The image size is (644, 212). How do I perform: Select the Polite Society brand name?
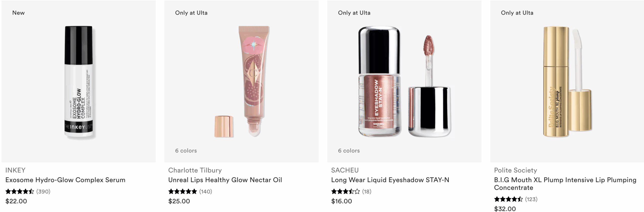tap(515, 170)
